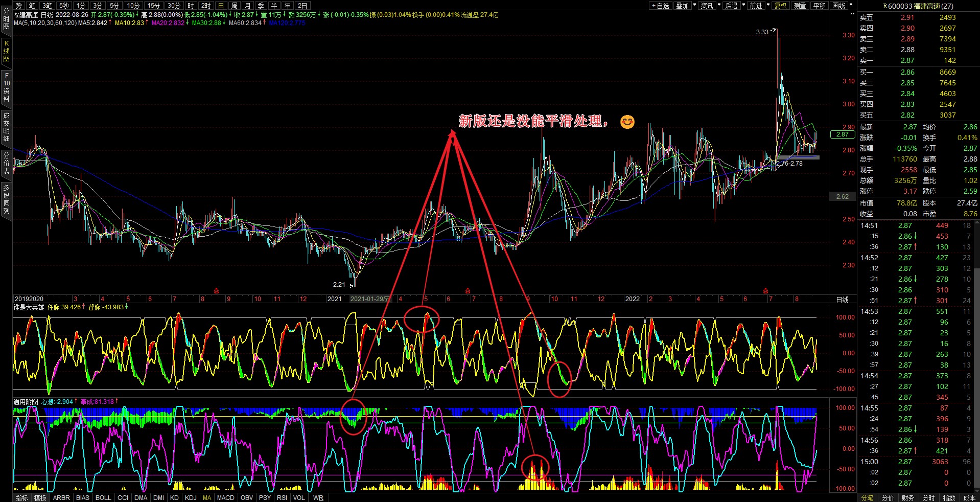Select 5分 minute period
980x502 pixels.
point(115,6)
